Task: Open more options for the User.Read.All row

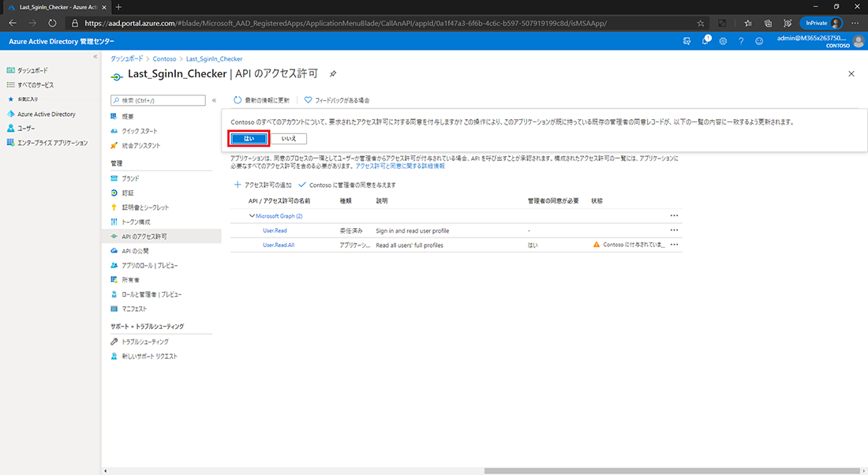Action: coord(674,244)
